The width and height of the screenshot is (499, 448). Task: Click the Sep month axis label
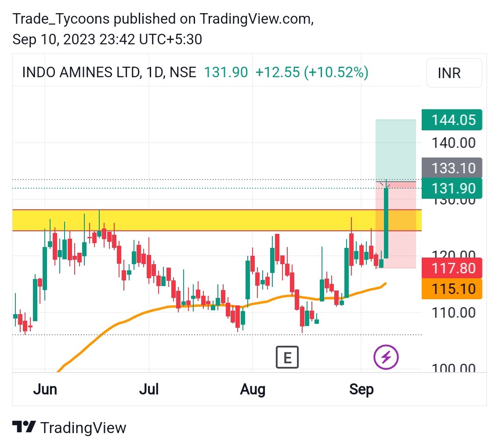point(361,389)
